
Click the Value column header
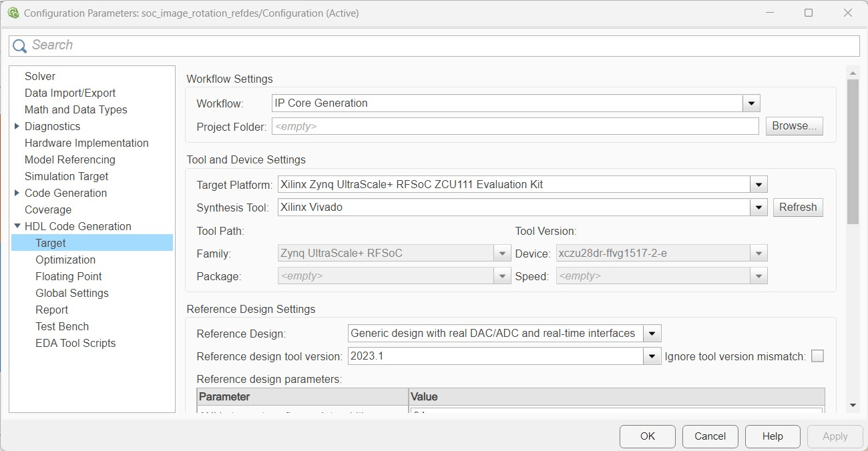click(x=616, y=396)
